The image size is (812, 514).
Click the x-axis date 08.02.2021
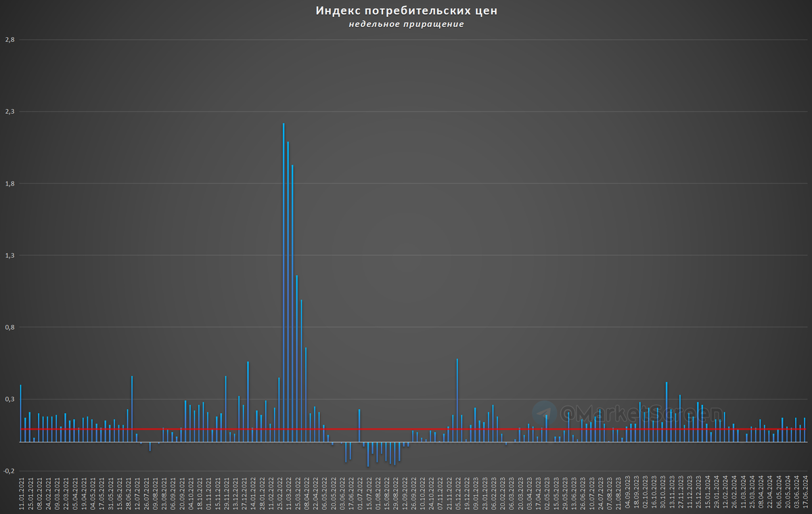pyautogui.click(x=39, y=492)
